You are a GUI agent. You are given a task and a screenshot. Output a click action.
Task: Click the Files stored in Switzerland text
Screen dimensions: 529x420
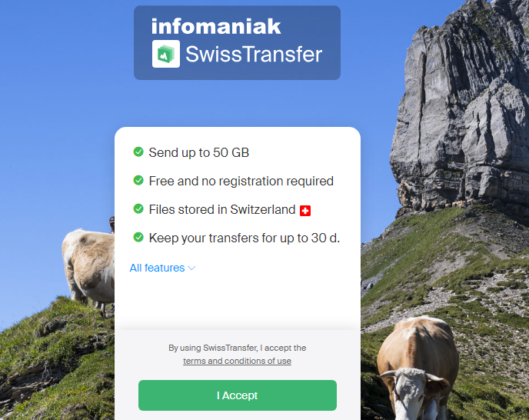pos(222,210)
